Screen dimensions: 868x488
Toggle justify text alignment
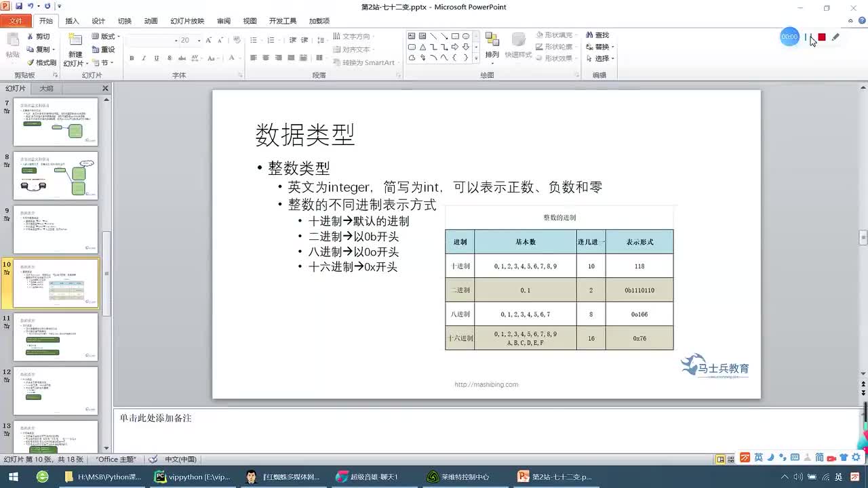[290, 58]
